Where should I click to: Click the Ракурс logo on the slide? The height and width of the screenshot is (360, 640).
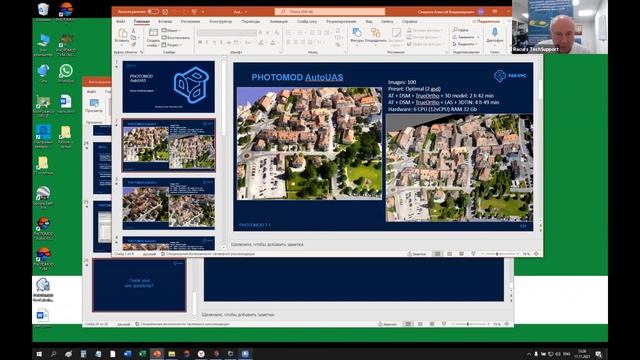510,76
